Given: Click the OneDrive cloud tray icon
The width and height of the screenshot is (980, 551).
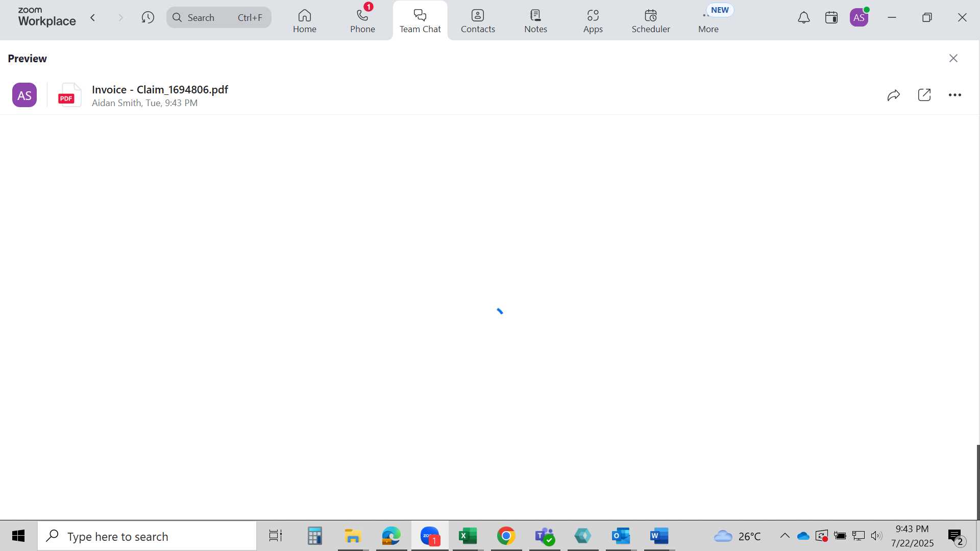Looking at the screenshot, I should point(803,536).
